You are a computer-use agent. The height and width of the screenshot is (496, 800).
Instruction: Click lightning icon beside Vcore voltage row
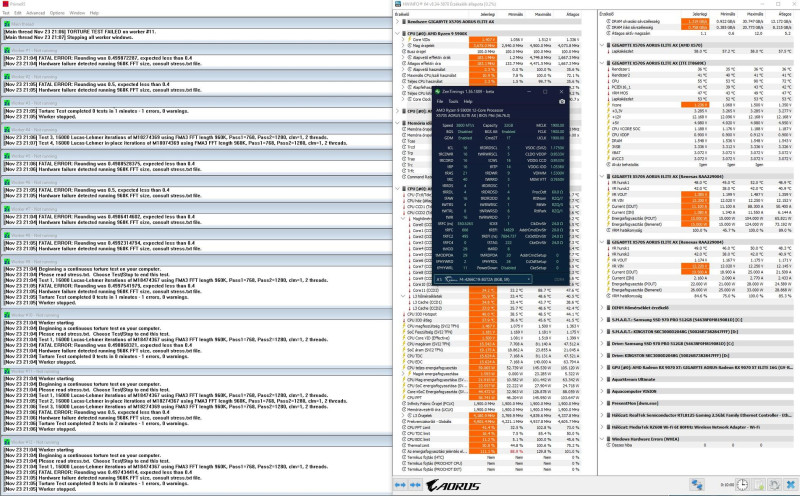pyautogui.click(x=608, y=105)
